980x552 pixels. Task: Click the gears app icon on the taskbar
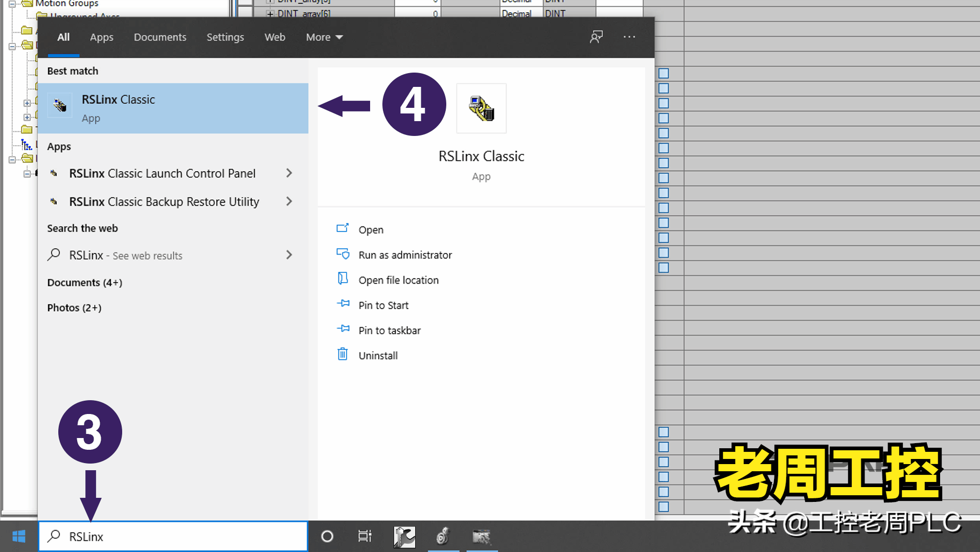[x=443, y=537]
